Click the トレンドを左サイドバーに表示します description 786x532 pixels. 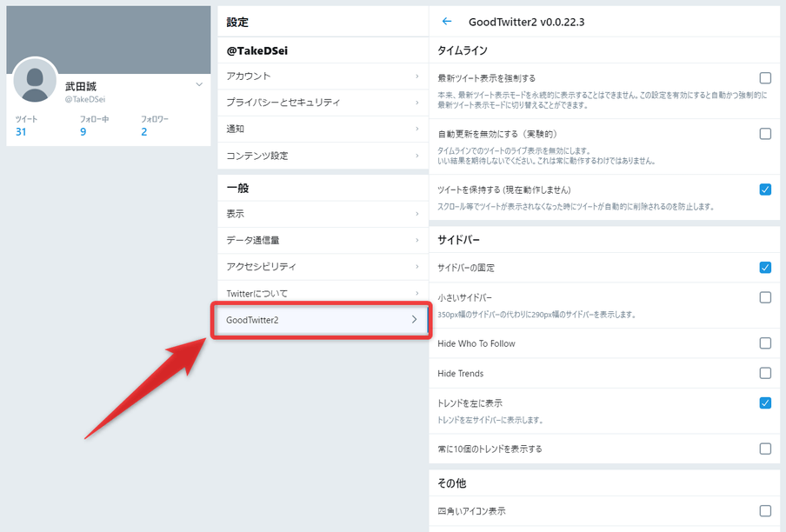point(490,420)
